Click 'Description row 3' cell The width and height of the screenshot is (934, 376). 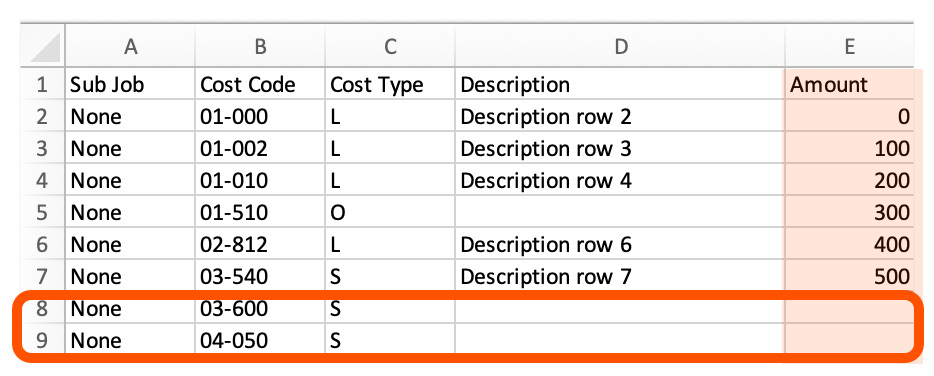click(620, 148)
